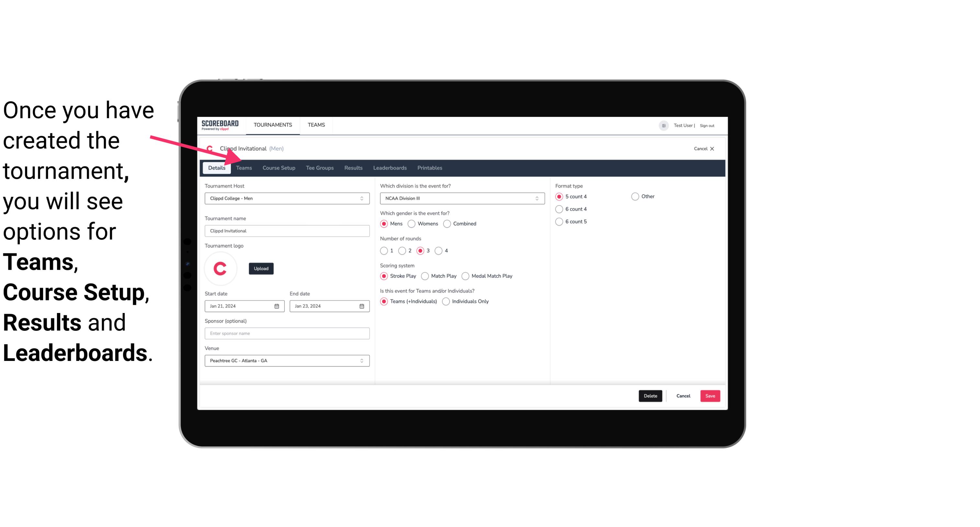
Task: Click the Delete tournament button
Action: pos(650,396)
